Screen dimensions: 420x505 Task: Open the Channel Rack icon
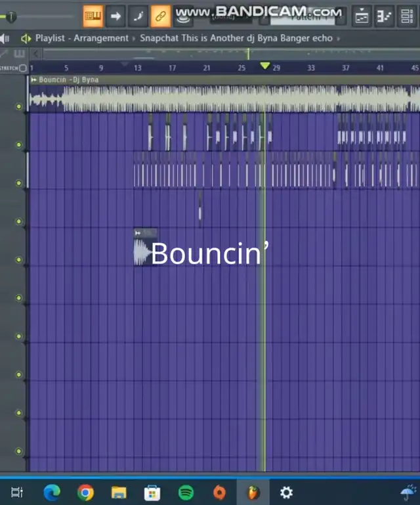coord(384,16)
